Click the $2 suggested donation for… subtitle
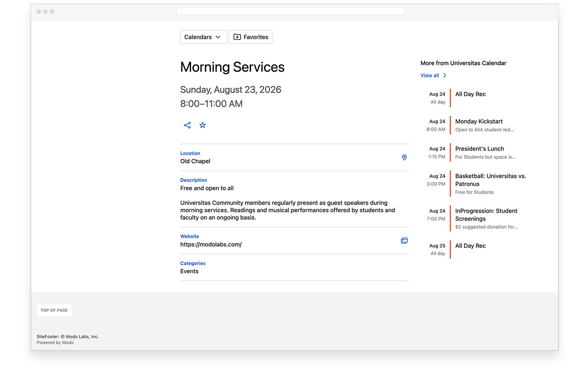The height and width of the screenshot is (382, 588). tap(486, 227)
